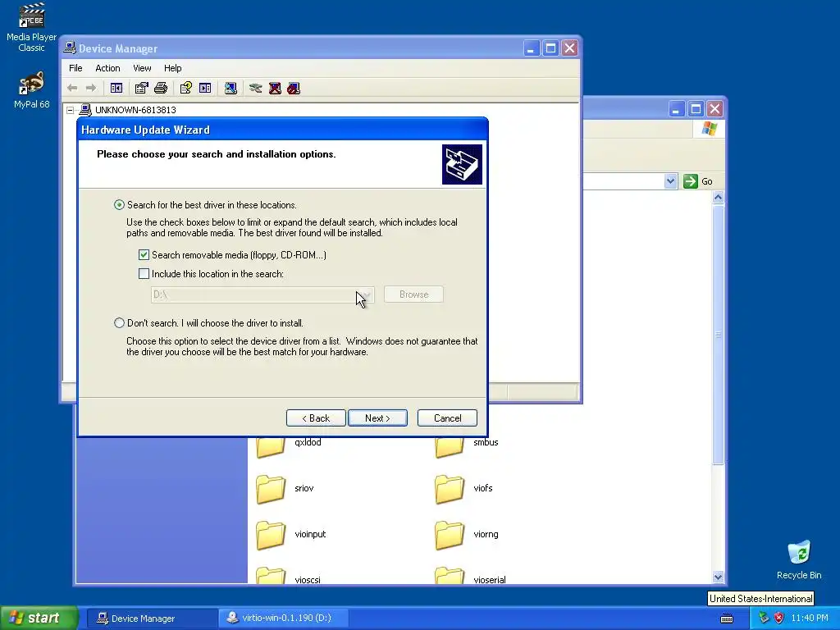Viewport: 840px width, 630px height.
Task: Toggle the Show/Hide Console Tree icon
Action: [116, 88]
